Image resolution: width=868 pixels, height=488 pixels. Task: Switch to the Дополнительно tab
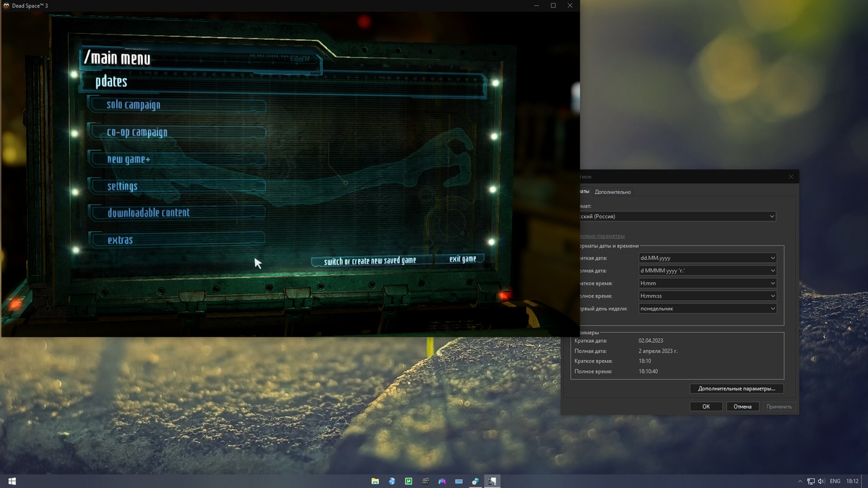tap(612, 192)
